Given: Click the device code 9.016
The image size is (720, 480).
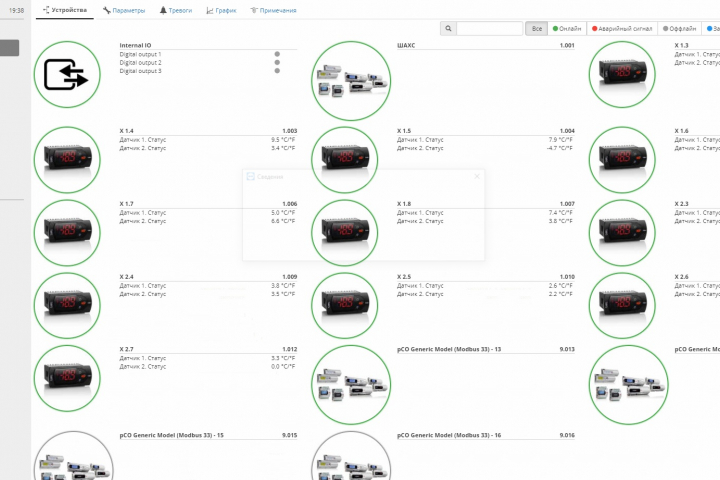Looking at the screenshot, I should (567, 435).
